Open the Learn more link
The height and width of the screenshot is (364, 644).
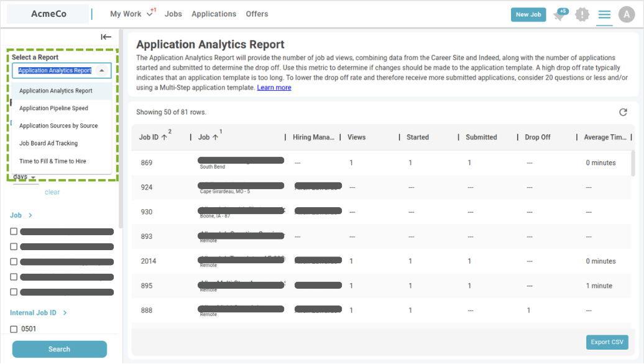(274, 88)
